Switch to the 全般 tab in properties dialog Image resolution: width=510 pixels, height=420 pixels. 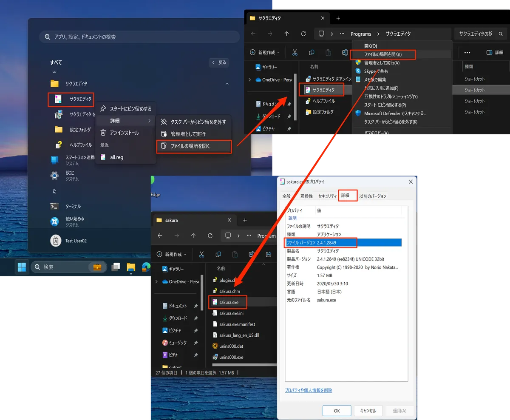click(286, 196)
